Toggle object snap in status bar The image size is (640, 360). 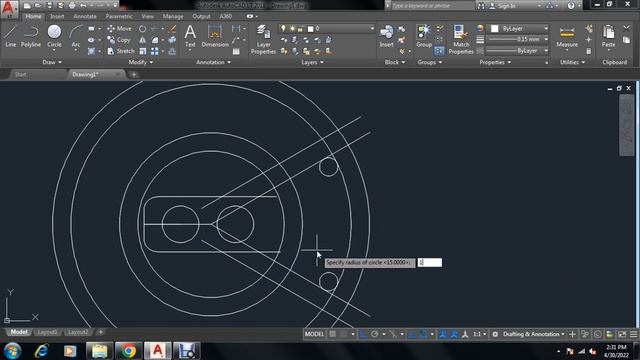pos(424,334)
